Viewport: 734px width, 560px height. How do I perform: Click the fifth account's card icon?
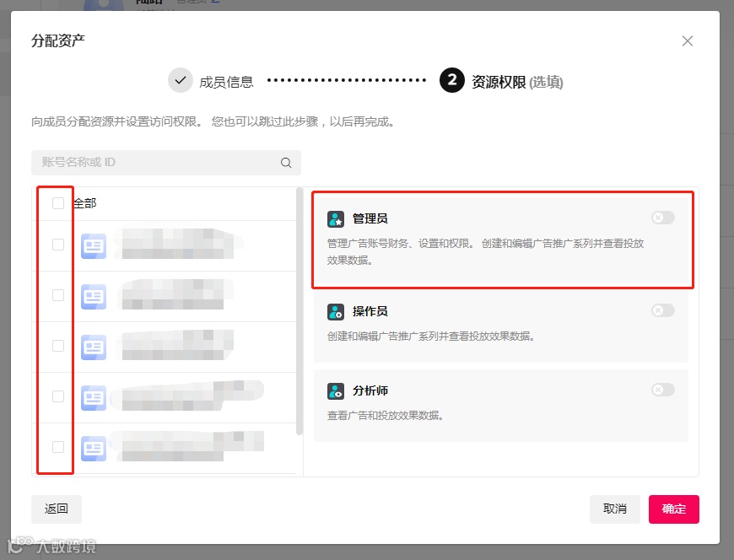94,448
